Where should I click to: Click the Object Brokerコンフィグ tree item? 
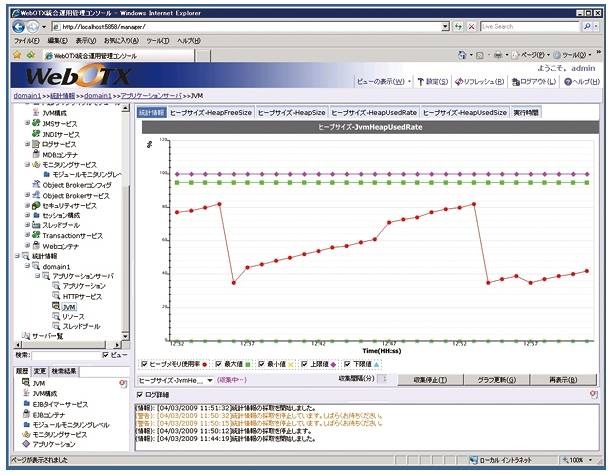coord(76,185)
